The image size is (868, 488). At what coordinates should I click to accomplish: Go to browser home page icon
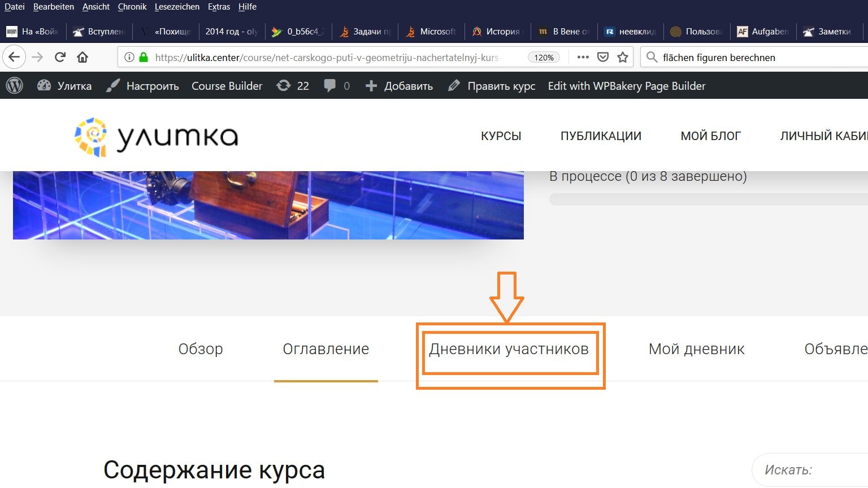pos(83,57)
